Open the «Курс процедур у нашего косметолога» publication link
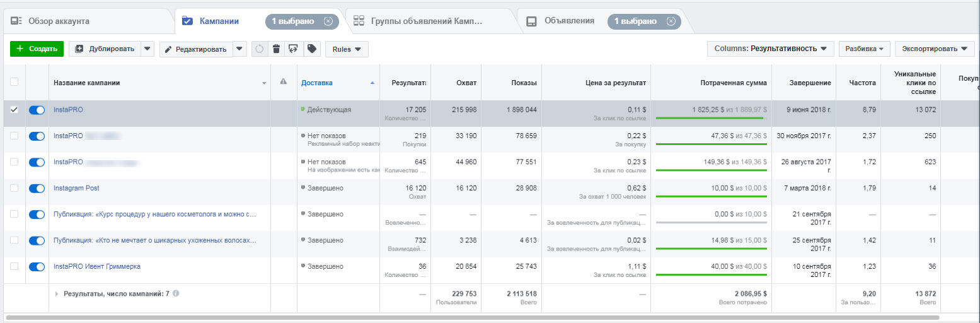980x323 pixels. point(155,214)
